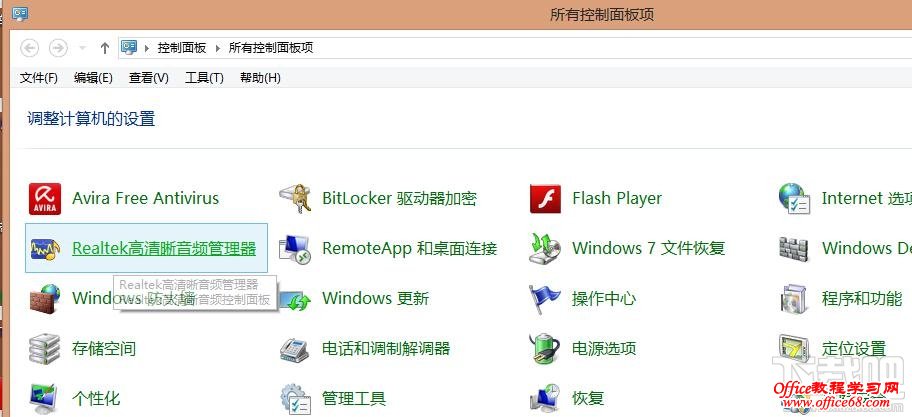The image size is (912, 417).
Task: Open the Flash Player icon
Action: click(545, 198)
